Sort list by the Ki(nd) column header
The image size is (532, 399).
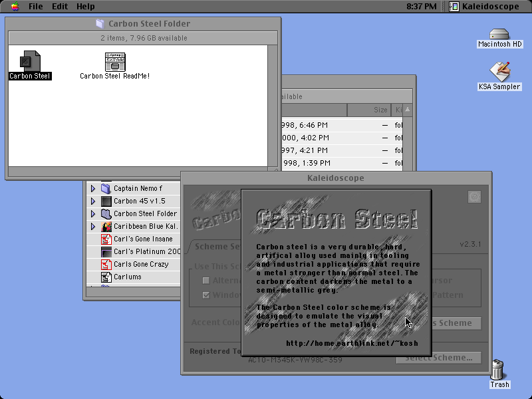click(397, 110)
